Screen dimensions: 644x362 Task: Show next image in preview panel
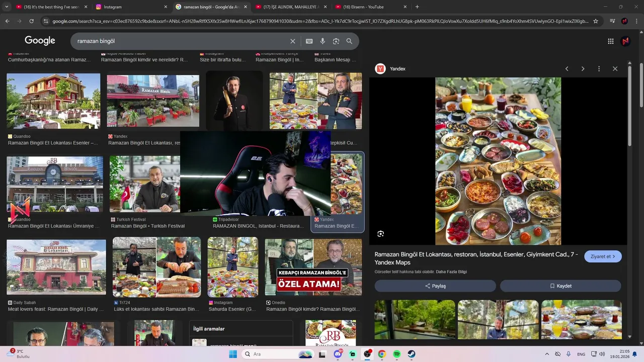tap(583, 69)
